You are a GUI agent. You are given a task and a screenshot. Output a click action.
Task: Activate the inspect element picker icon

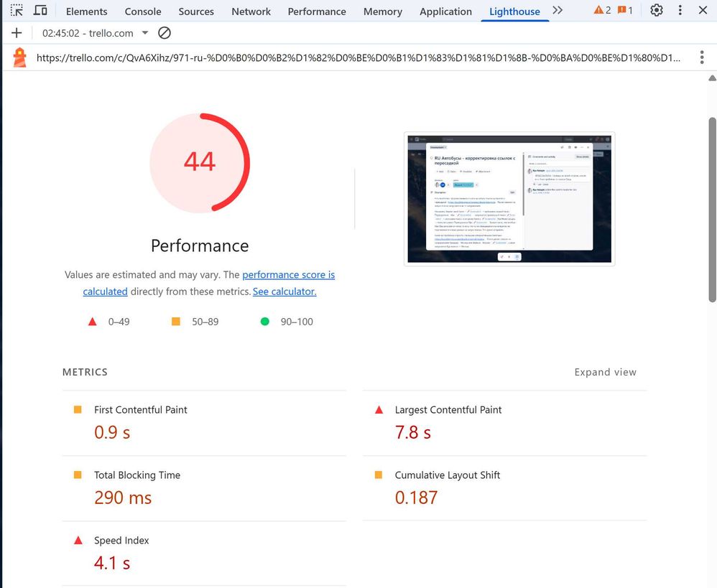(17, 11)
